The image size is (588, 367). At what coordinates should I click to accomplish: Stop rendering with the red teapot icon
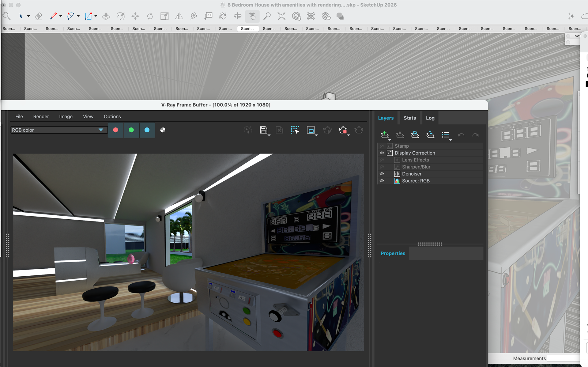pyautogui.click(x=343, y=130)
